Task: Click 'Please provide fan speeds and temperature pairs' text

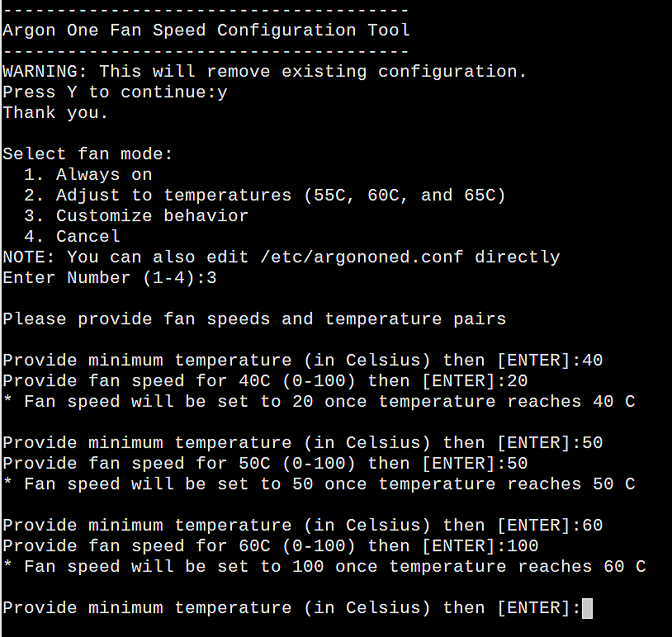Action: (254, 319)
